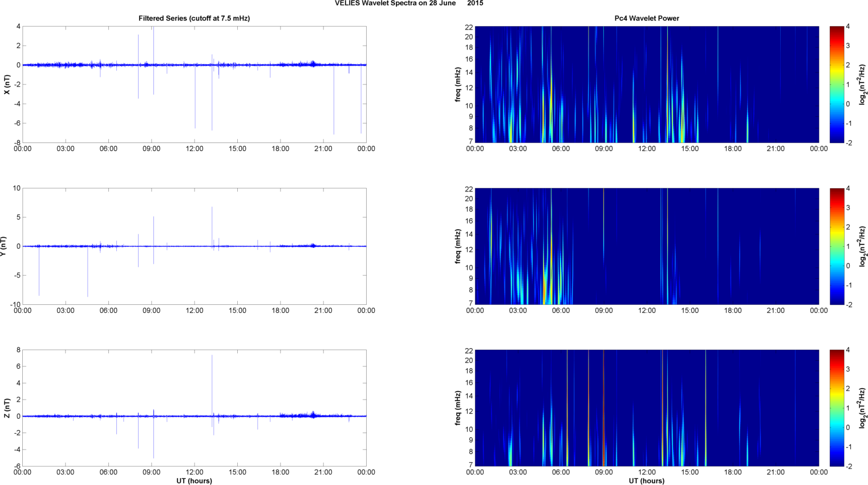This screenshot has height=485, width=868.
Task: Select the Filtered Series cutoff title text
Action: point(194,18)
